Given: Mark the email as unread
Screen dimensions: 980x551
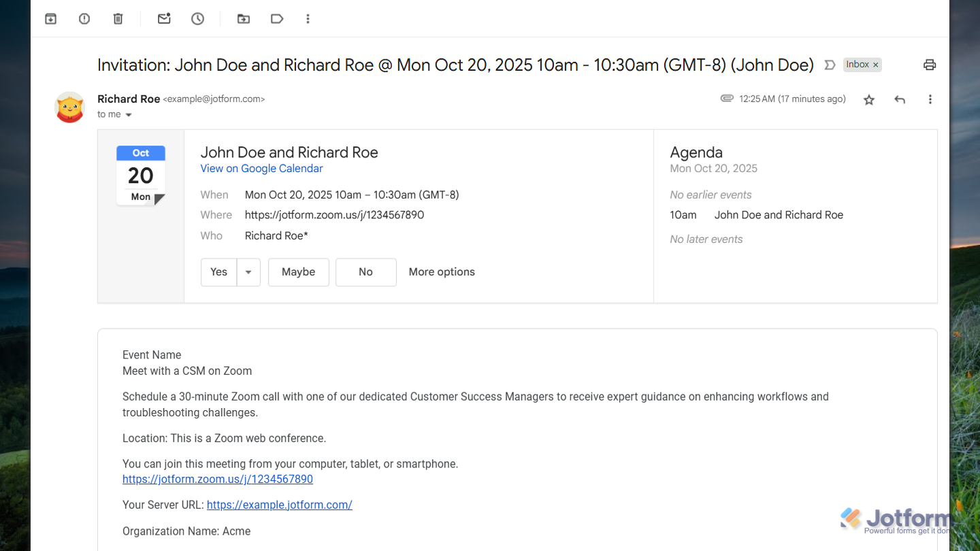Looking at the screenshot, I should tap(163, 18).
